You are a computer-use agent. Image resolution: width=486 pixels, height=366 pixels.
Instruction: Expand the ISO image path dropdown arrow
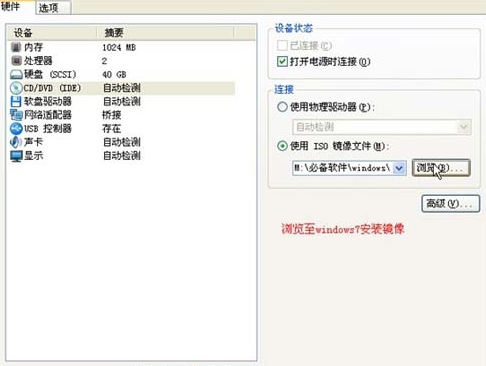pyautogui.click(x=399, y=168)
